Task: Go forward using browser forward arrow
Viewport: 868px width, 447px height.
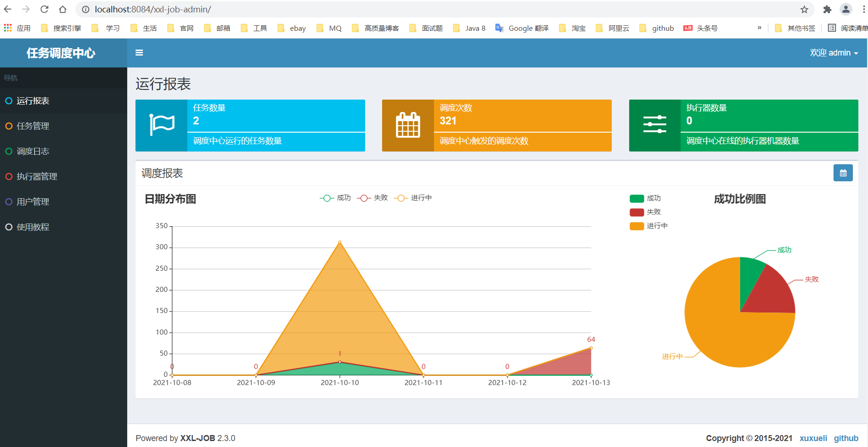Action: click(x=26, y=9)
